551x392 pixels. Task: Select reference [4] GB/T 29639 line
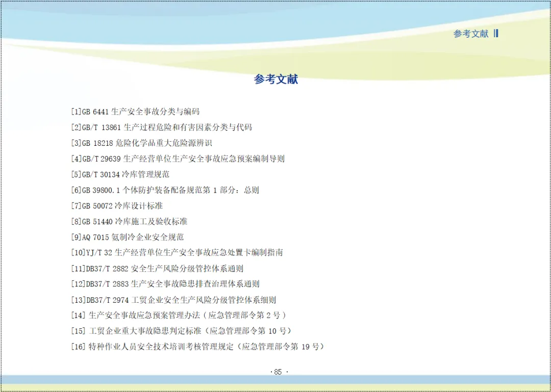tap(178, 159)
